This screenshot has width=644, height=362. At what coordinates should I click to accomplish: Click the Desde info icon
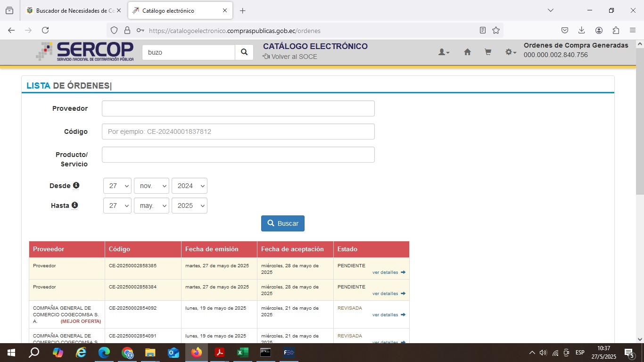coord(76,186)
